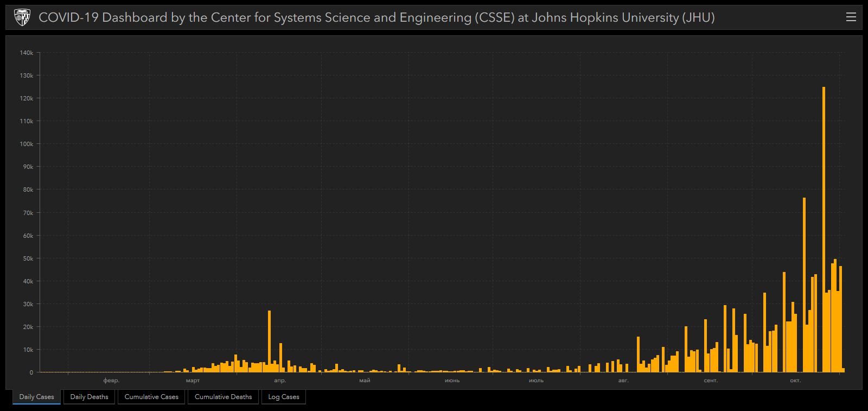Image resolution: width=868 pixels, height=411 pixels.
Task: Click the October bar reaching about 76k
Action: (x=804, y=285)
